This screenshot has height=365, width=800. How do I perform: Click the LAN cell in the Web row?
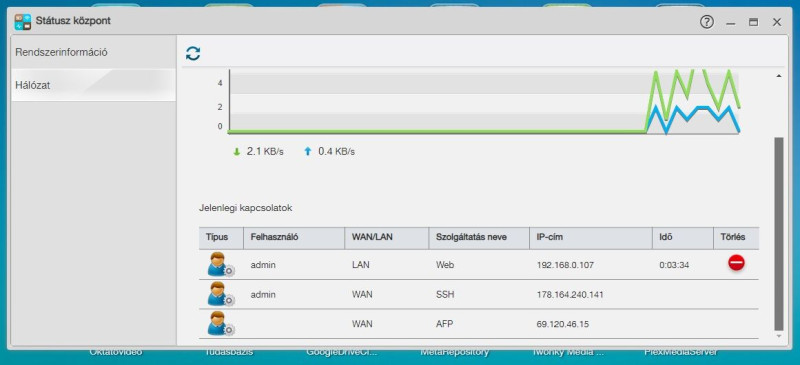coord(361,265)
